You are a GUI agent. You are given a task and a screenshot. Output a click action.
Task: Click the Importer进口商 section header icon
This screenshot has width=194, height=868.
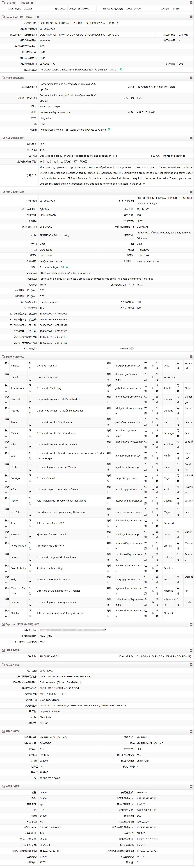3,17
